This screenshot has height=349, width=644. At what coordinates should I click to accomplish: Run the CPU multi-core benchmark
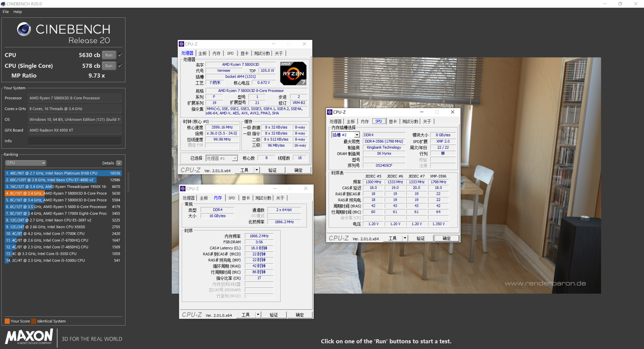point(109,55)
